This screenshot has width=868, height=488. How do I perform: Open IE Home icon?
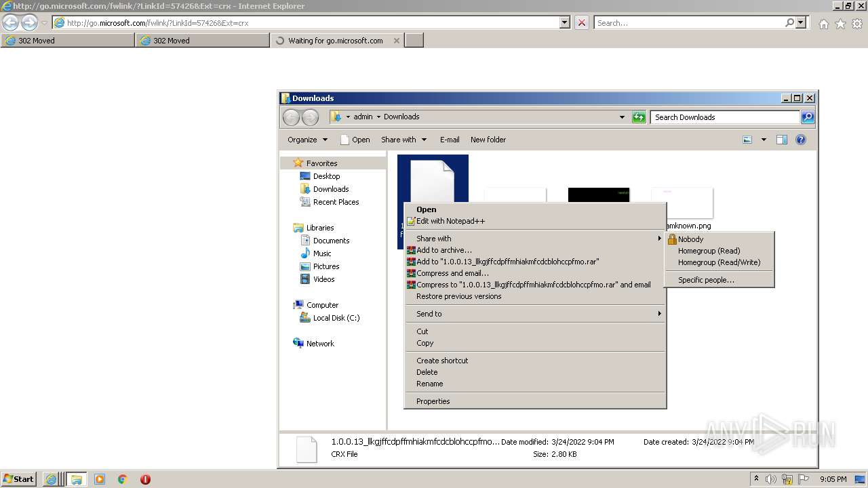click(823, 24)
